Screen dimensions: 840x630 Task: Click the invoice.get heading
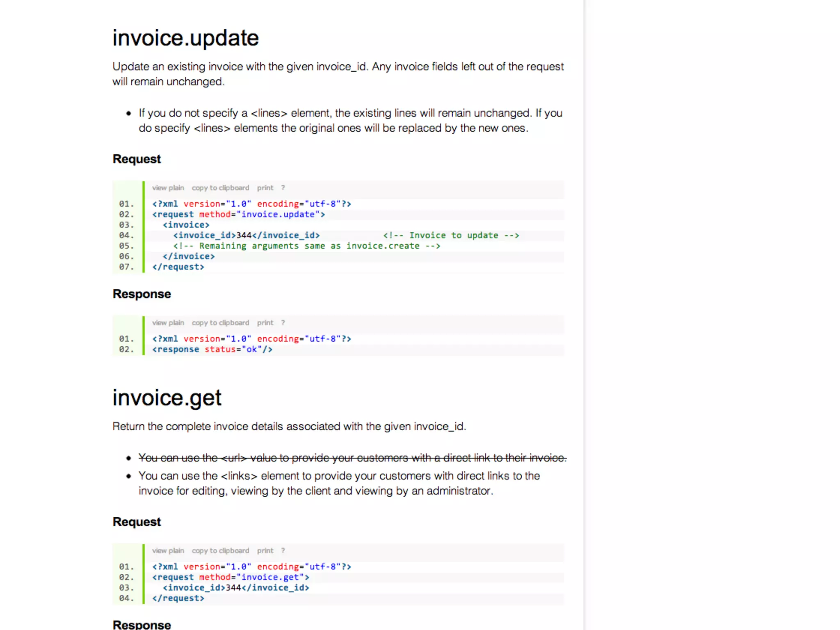tap(167, 398)
